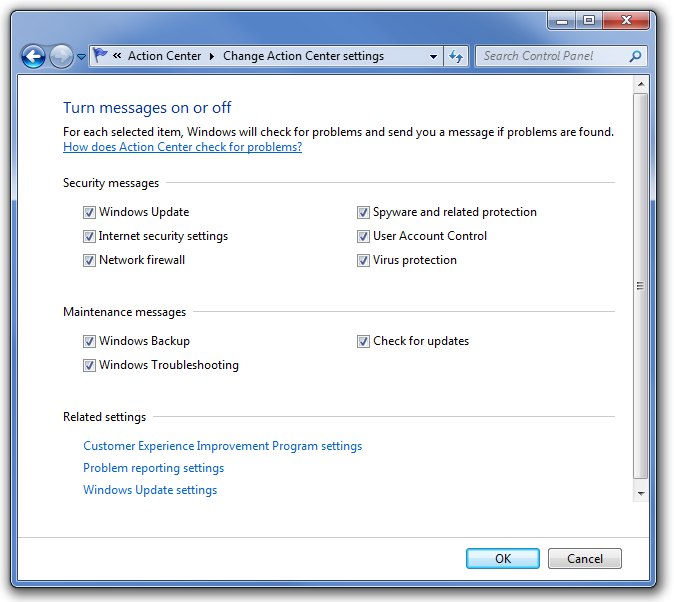Minimize the Action Center window
This screenshot has height=602, width=674.
[561, 21]
